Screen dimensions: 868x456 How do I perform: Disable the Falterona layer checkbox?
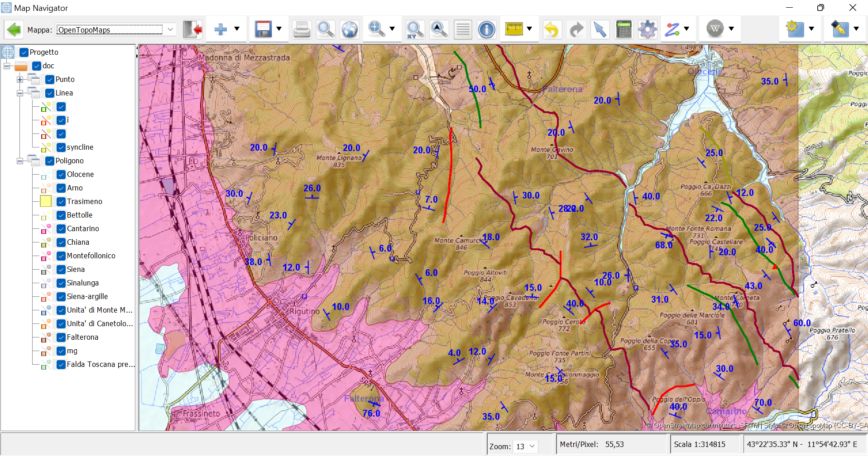coord(61,337)
